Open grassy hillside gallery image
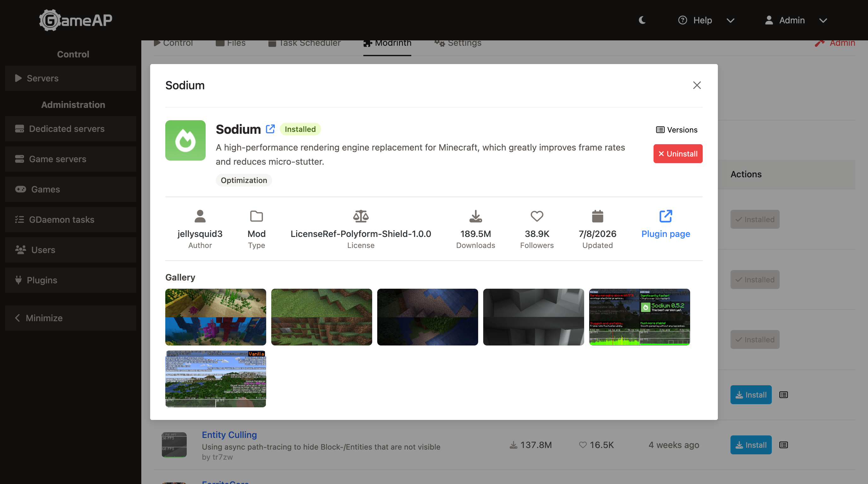 coord(322,317)
